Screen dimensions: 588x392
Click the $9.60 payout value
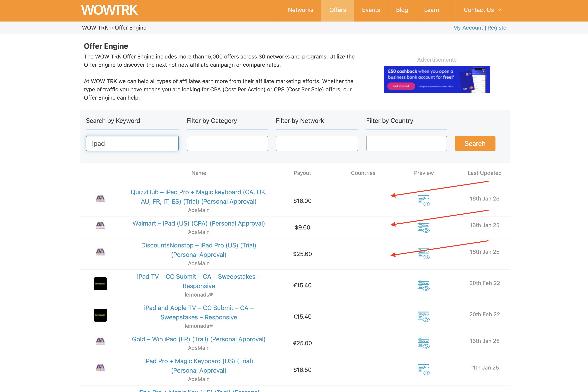[x=302, y=227]
